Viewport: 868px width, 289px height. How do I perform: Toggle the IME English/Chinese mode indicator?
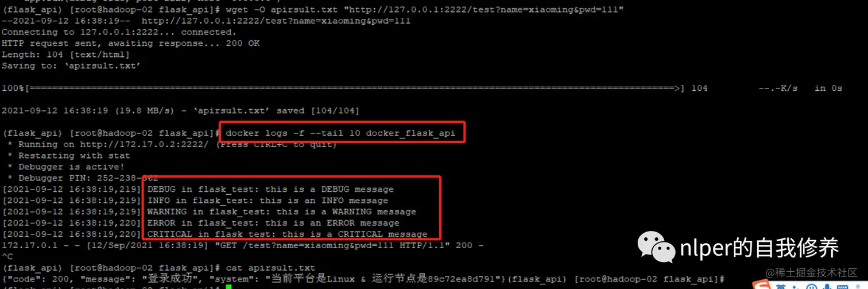tap(781, 287)
